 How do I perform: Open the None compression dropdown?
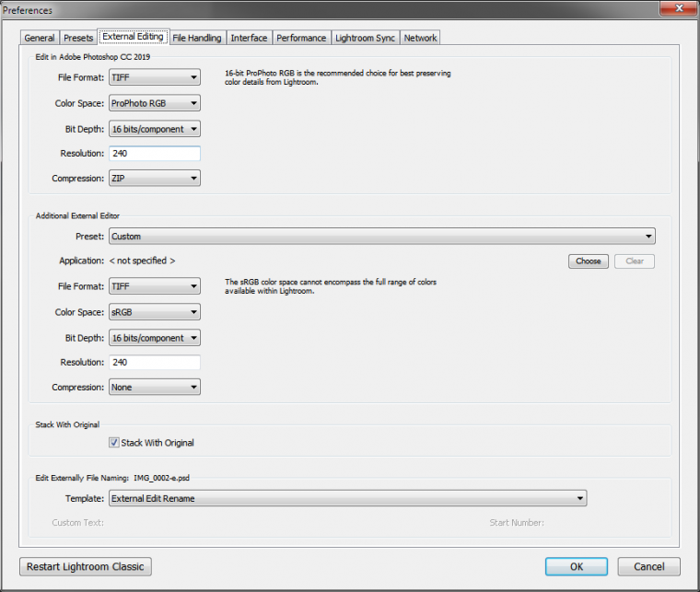[155, 388]
